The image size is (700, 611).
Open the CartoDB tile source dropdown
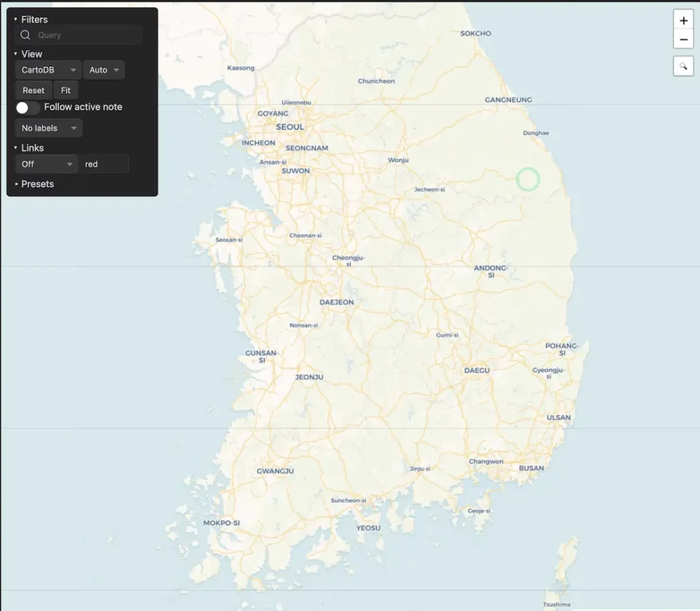tap(47, 69)
